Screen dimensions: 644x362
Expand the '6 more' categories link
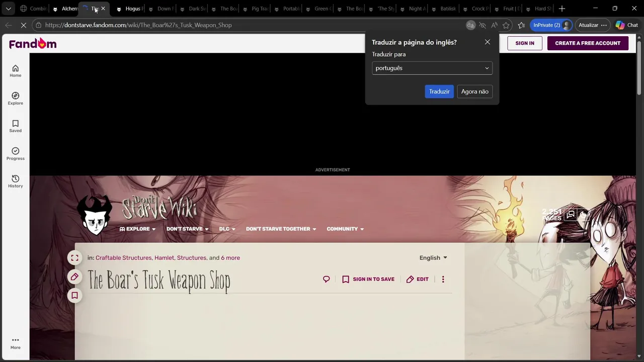tap(230, 258)
